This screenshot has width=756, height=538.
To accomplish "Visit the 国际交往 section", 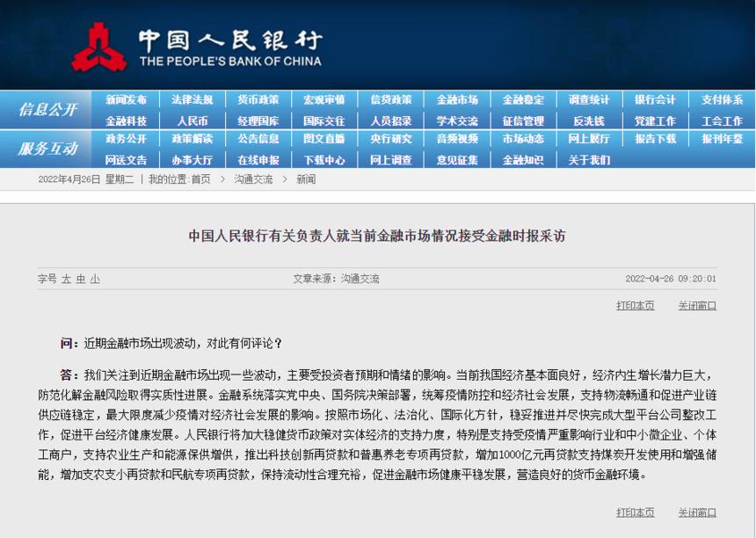I will click(x=324, y=121).
